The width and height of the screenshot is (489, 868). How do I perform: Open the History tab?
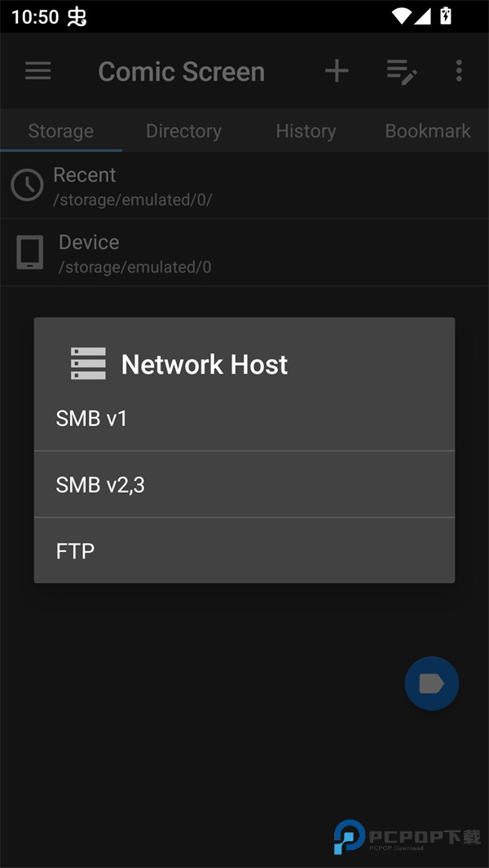pyautogui.click(x=306, y=131)
